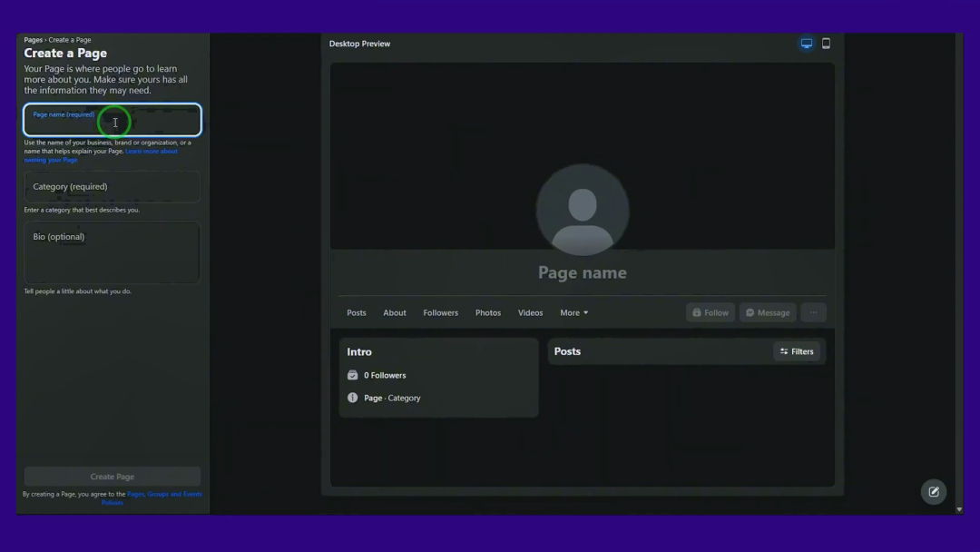Image resolution: width=980 pixels, height=552 pixels.
Task: Open the three-dot more options button
Action: tap(813, 312)
